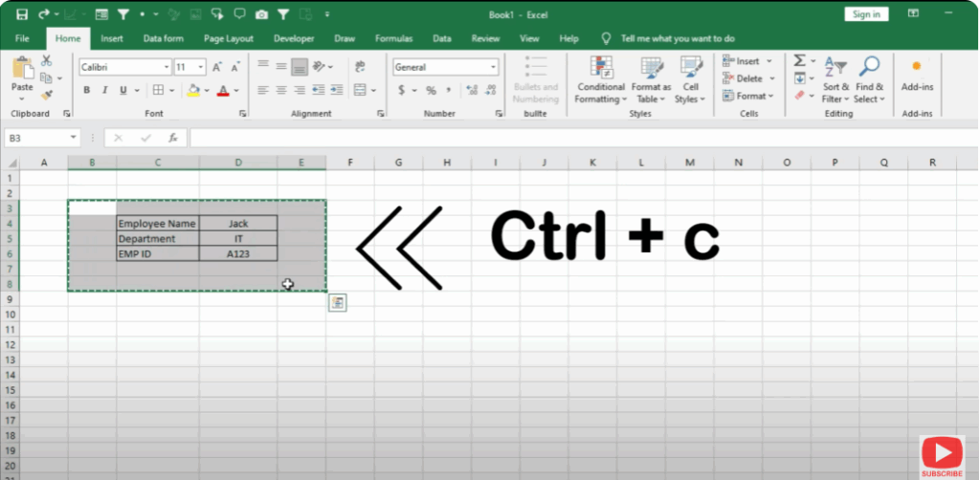Image resolution: width=980 pixels, height=480 pixels.
Task: Click the Ribbon Display Options icon
Action: [913, 13]
